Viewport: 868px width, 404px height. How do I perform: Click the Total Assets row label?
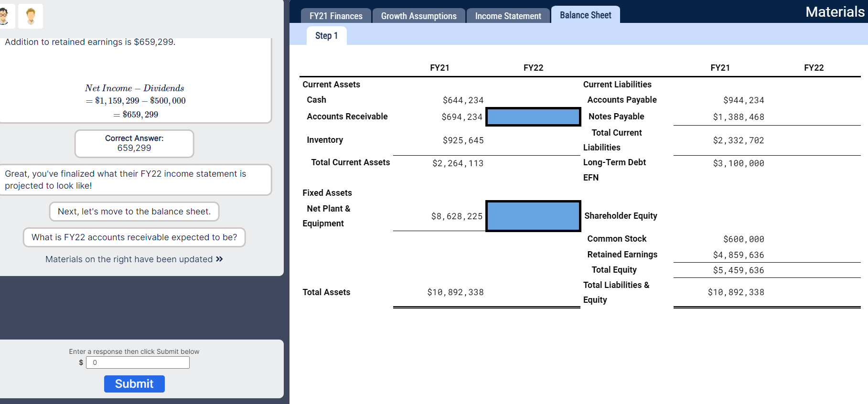[x=326, y=292]
